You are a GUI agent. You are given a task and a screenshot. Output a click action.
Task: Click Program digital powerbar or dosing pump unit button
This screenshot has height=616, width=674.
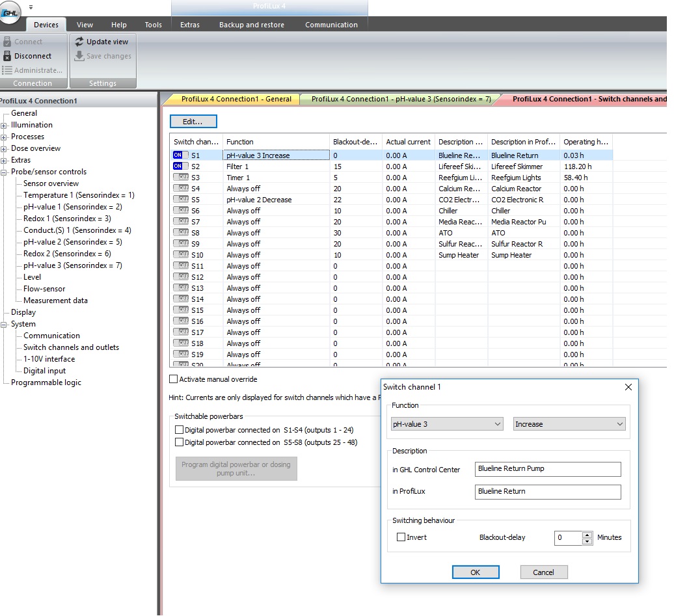pos(236,468)
